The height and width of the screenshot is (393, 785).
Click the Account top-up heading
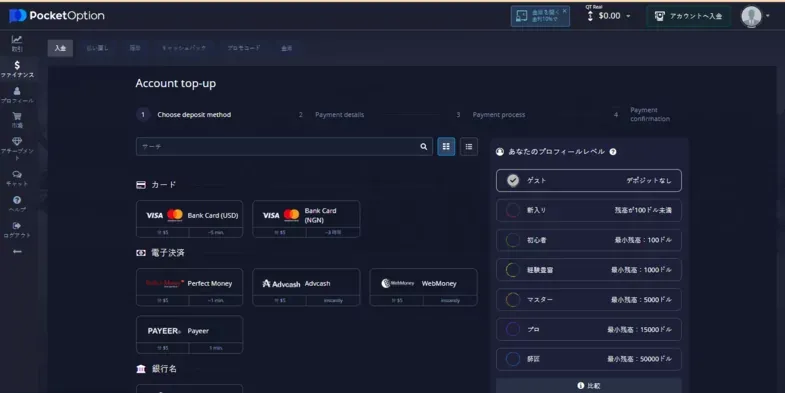coord(176,83)
